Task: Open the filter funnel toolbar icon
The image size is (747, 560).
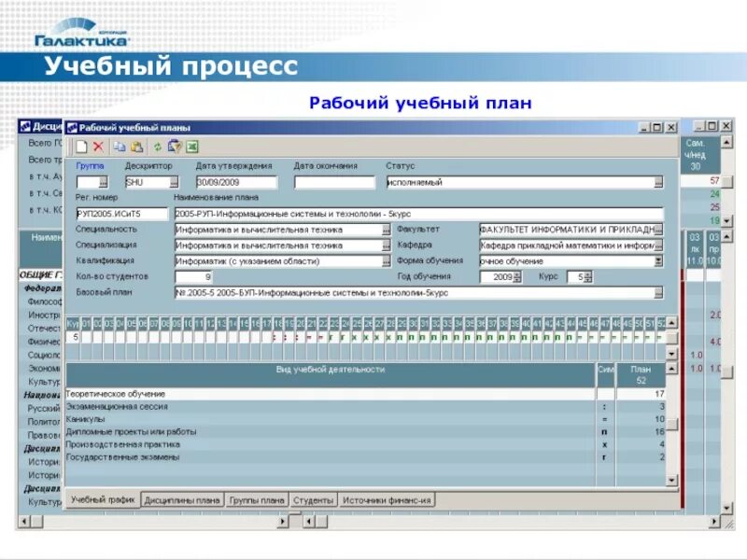Action: (175, 147)
